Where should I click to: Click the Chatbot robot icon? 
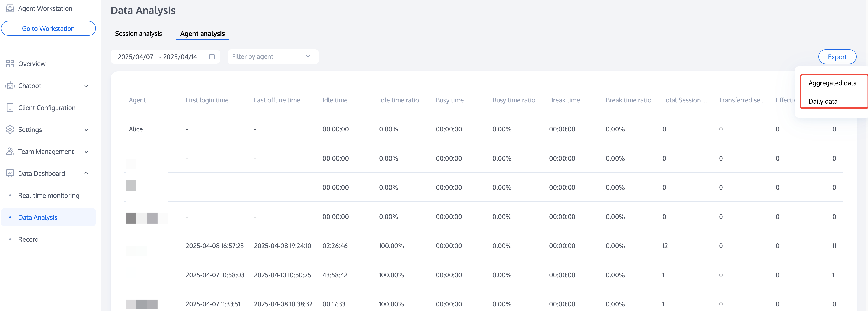(x=10, y=86)
